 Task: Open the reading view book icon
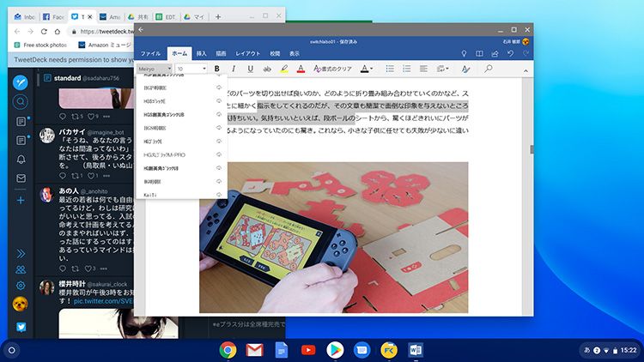[479, 54]
